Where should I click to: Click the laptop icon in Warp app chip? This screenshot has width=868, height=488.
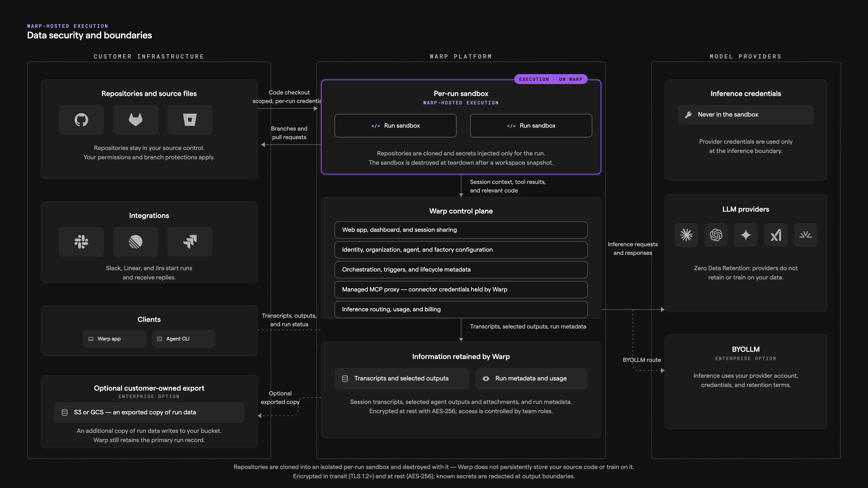coord(91,339)
